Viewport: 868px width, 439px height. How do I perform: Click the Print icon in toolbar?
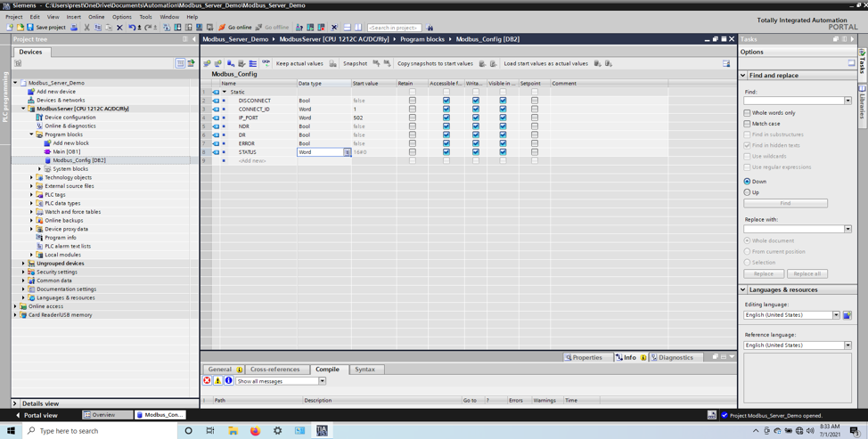point(74,27)
